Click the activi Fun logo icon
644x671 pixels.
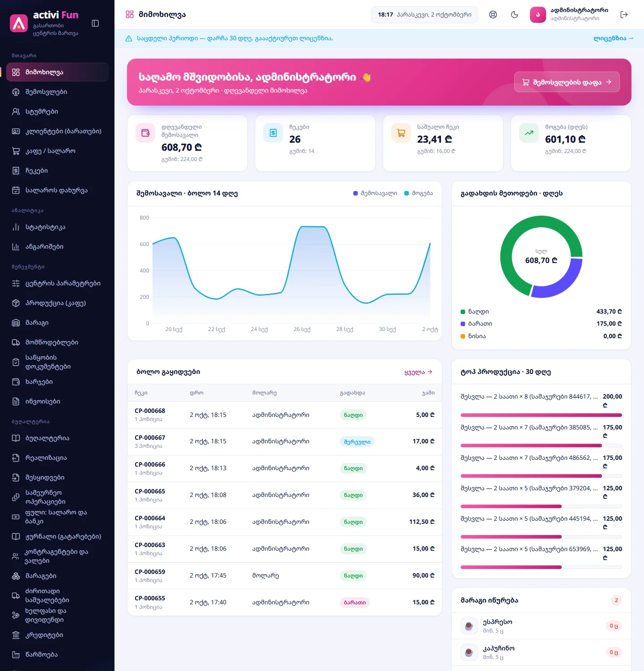pyautogui.click(x=19, y=23)
